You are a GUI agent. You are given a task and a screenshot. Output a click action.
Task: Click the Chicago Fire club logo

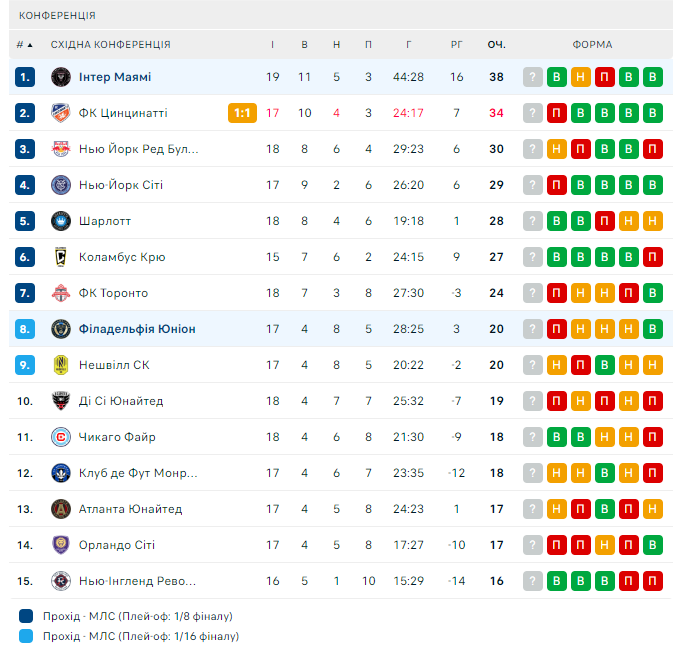coord(60,437)
